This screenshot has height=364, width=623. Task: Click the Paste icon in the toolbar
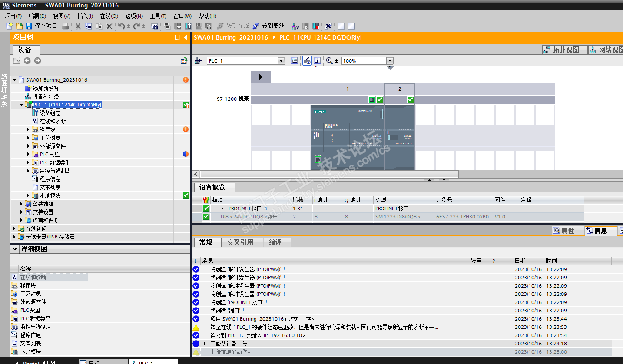[x=99, y=26]
